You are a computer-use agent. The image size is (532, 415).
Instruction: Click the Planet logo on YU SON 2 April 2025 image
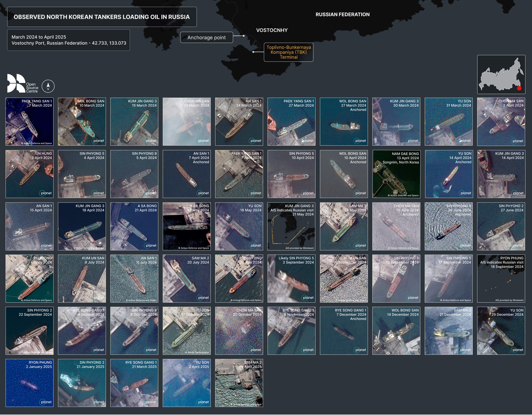pos(203,402)
